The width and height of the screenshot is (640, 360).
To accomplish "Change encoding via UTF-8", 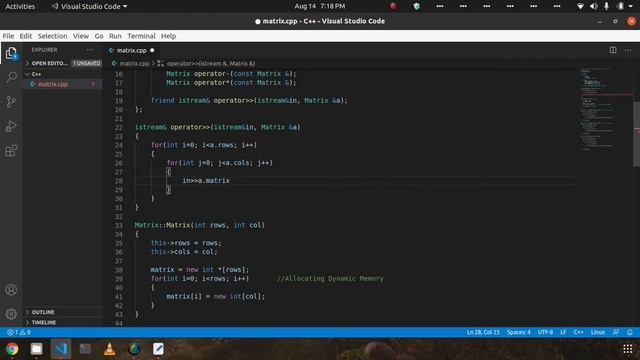I will pos(545,332).
